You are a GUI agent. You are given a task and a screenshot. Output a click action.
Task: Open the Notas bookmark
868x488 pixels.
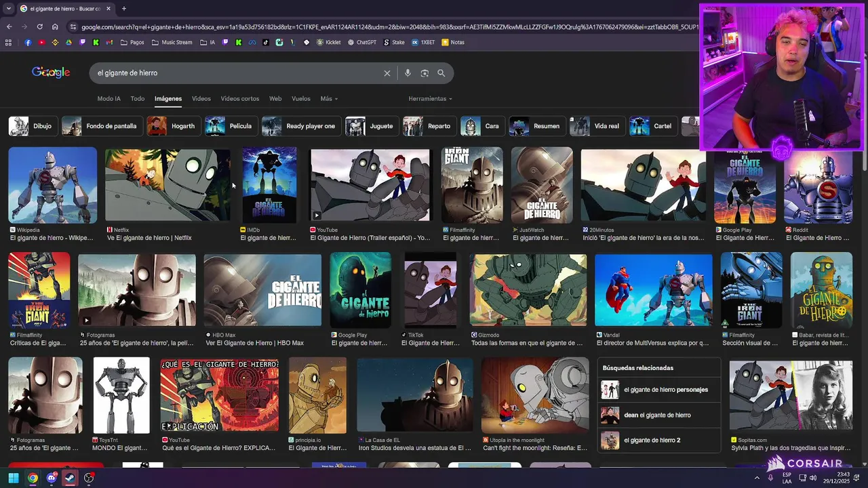[x=453, y=42]
